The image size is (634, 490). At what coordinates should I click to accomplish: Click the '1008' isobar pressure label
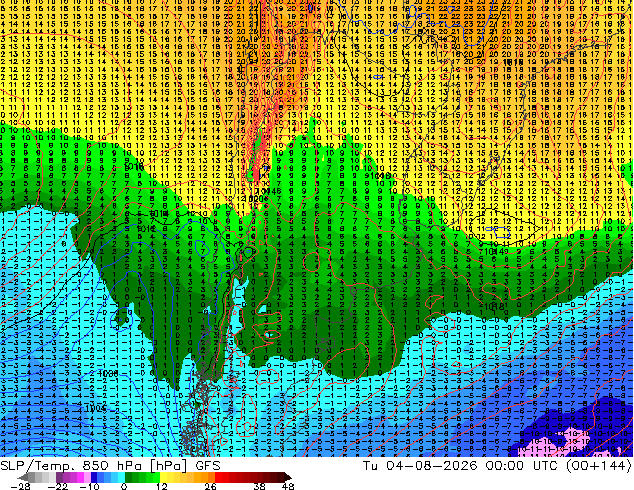pyautogui.click(x=108, y=374)
